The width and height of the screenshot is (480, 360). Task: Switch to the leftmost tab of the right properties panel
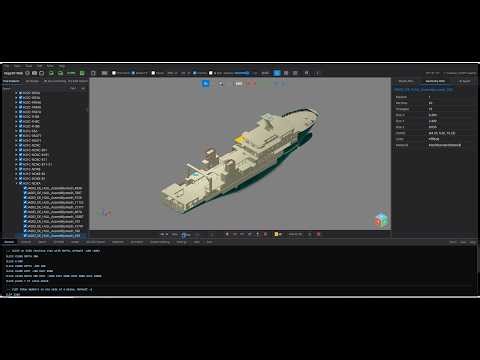pyautogui.click(x=406, y=81)
